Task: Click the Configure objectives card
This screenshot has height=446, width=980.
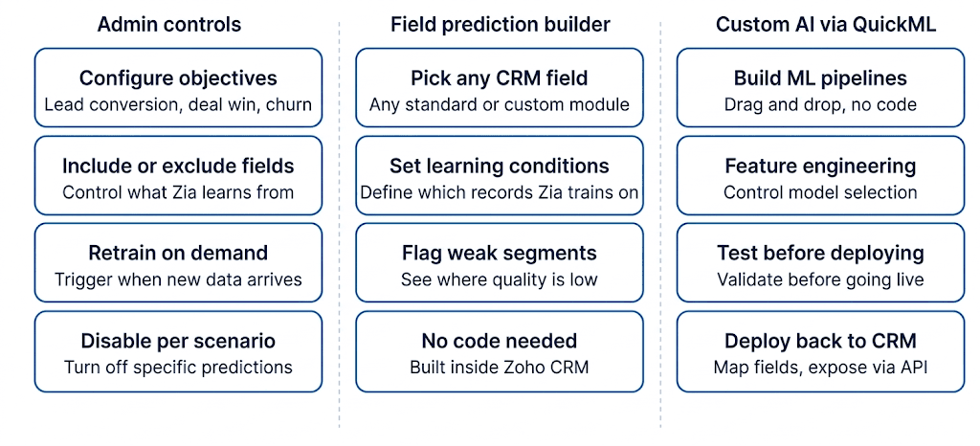Action: tap(178, 89)
